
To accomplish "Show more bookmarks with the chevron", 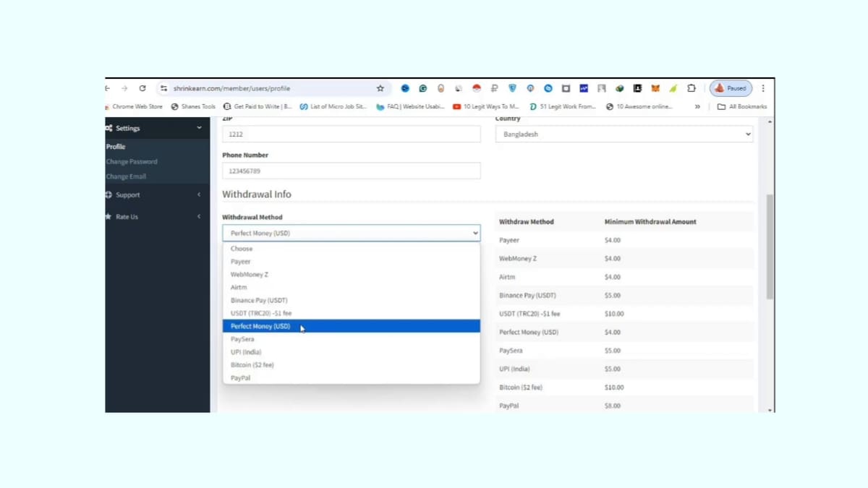I will click(697, 106).
